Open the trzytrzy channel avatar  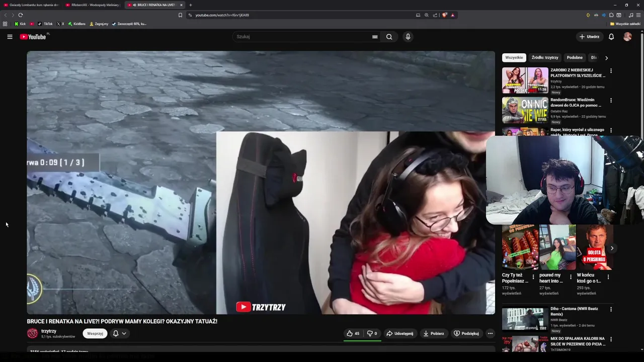pos(32,333)
